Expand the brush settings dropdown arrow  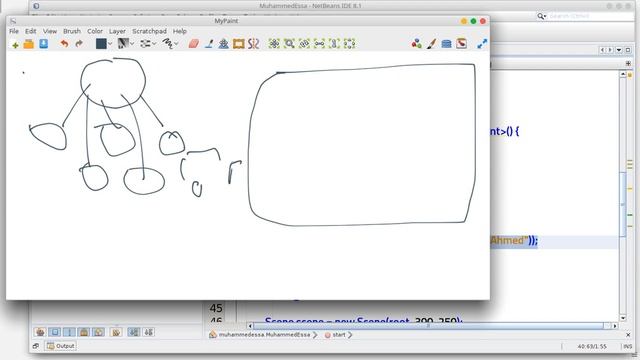tap(154, 44)
